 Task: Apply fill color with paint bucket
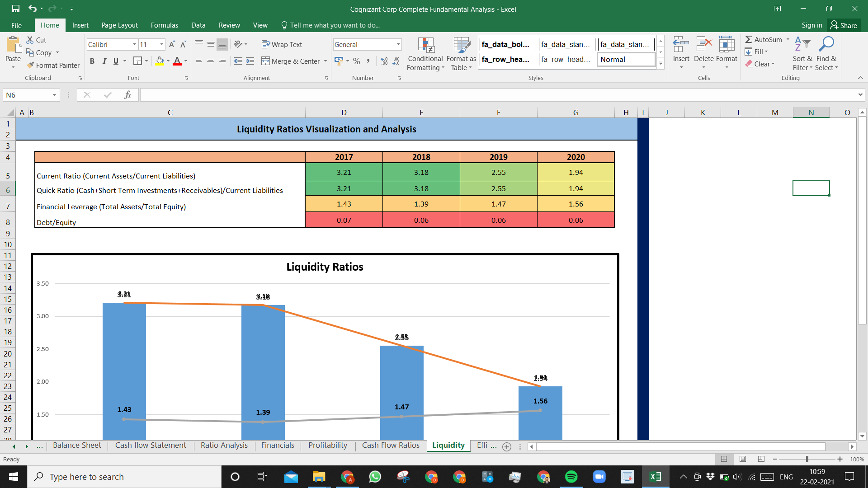coord(160,61)
